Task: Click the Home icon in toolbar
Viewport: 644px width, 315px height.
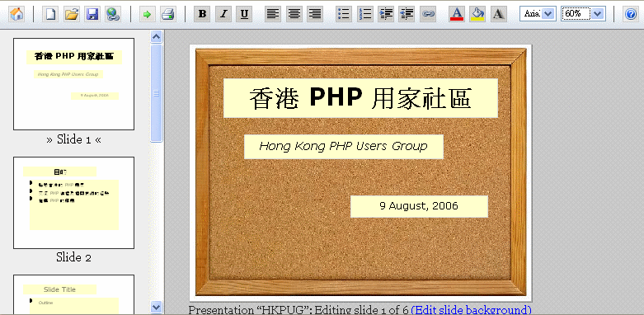Action: point(16,14)
